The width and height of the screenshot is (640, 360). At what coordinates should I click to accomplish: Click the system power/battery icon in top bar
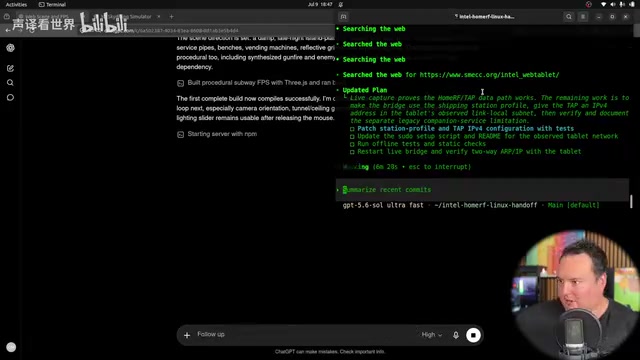point(631,4)
